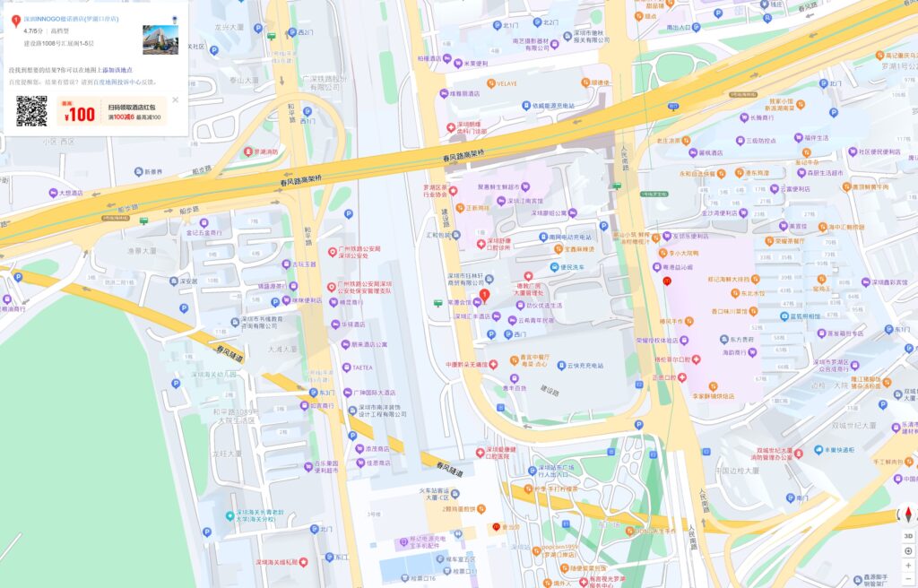Click the 春风路高架桥 road label
This screenshot has height=588, width=918.
469,157
